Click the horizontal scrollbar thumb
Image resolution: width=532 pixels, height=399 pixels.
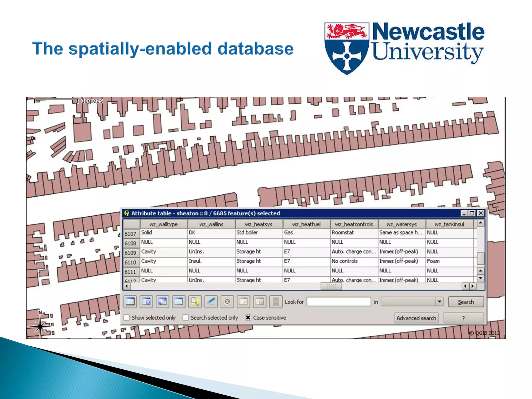tap(331, 286)
